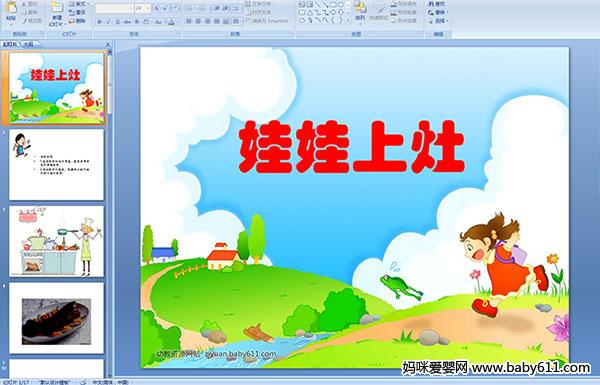Click the Delete slide icon

77,21
